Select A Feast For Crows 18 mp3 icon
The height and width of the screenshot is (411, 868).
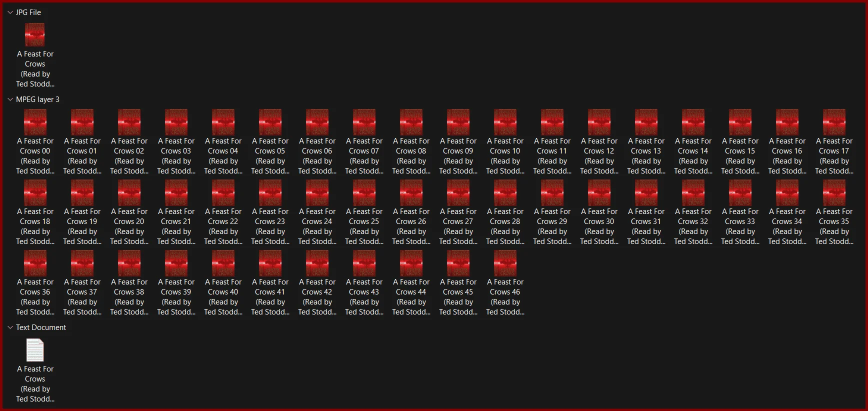(35, 192)
